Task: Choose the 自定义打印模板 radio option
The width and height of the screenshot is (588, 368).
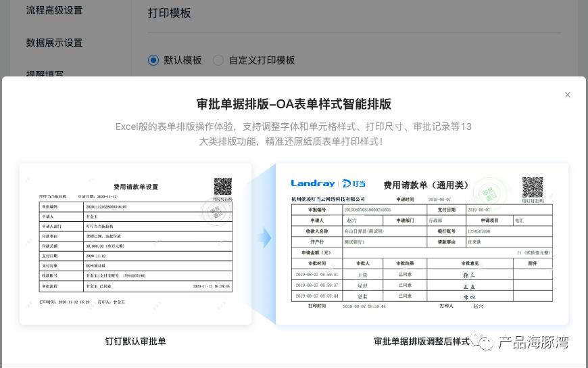Action: click(x=218, y=60)
